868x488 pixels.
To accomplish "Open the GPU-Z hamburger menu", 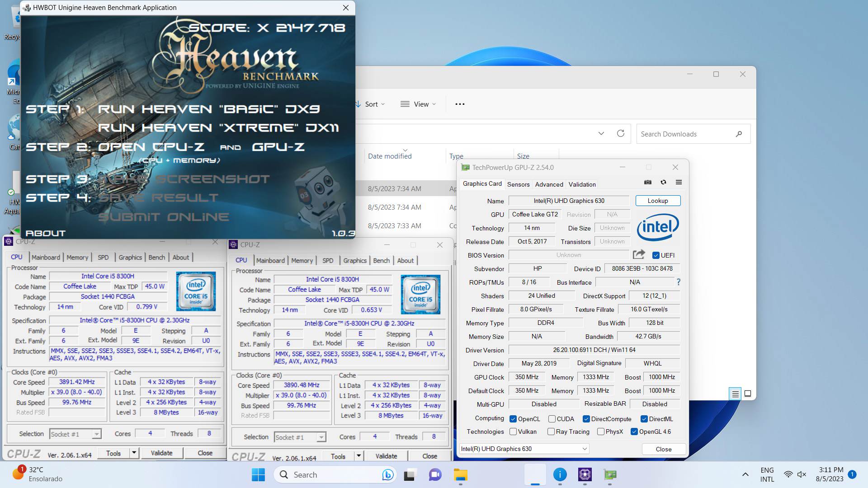I will [x=679, y=183].
